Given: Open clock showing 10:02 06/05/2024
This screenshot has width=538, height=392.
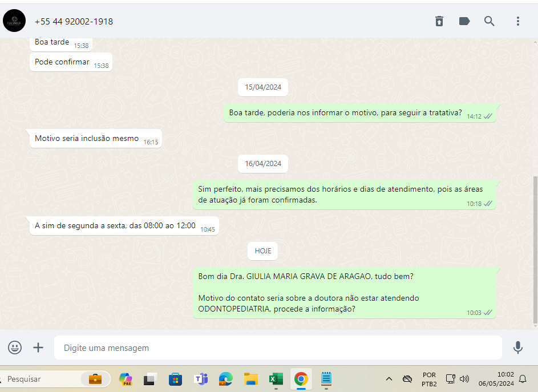Looking at the screenshot, I should [x=496, y=379].
